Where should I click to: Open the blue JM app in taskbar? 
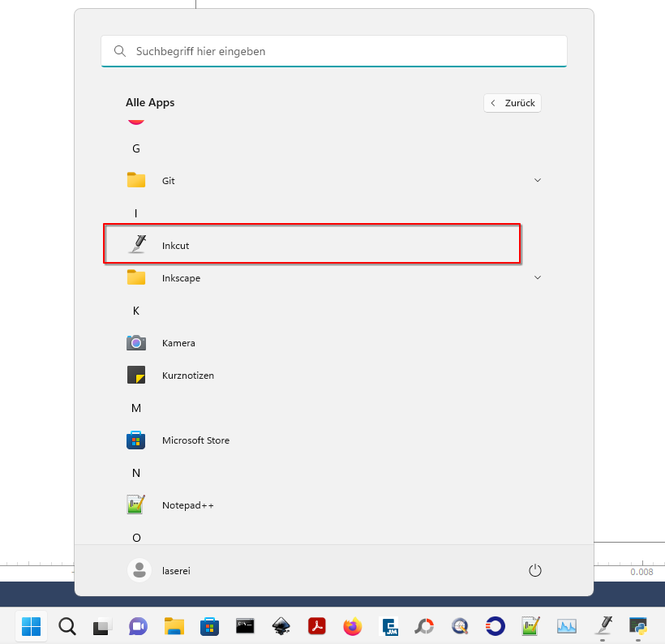pyautogui.click(x=388, y=626)
